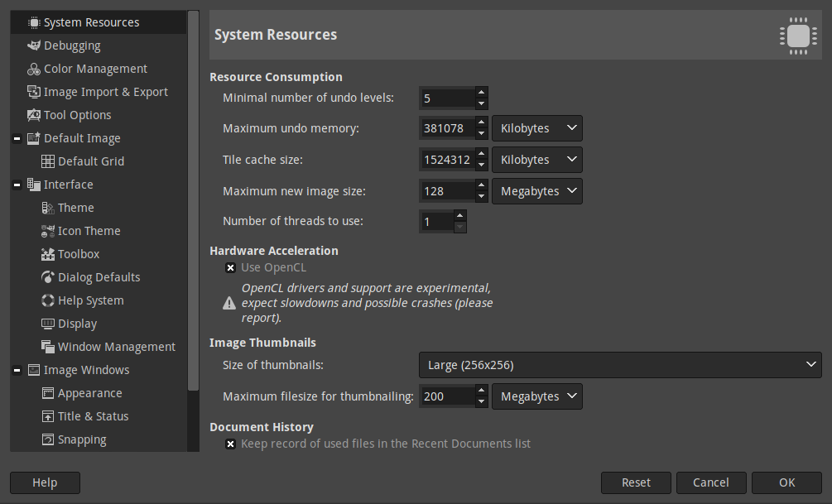Click the Cancel button
832x504 pixels.
[711, 482]
